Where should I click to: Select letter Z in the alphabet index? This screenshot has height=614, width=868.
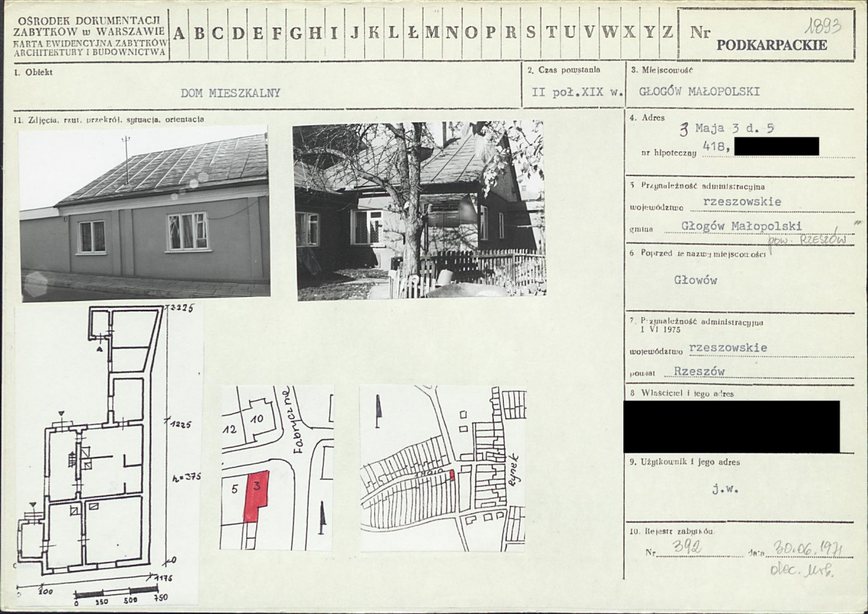[667, 33]
